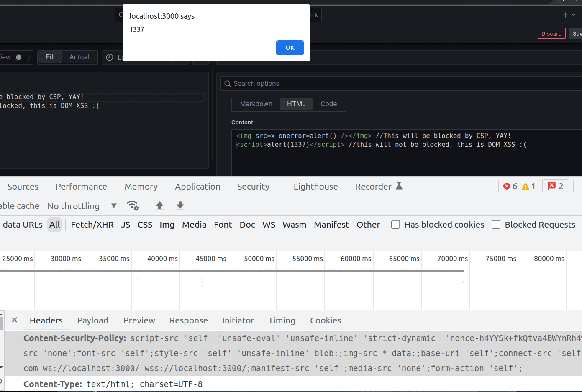Switch to the Headers tab
The height and width of the screenshot is (392, 582).
click(x=46, y=320)
